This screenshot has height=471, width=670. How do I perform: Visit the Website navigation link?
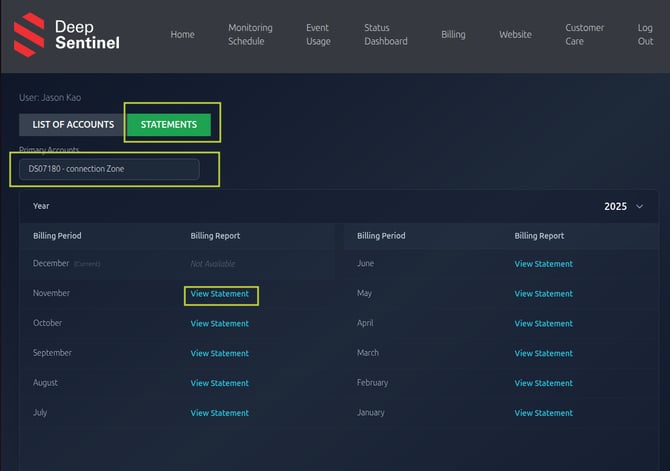(x=515, y=34)
